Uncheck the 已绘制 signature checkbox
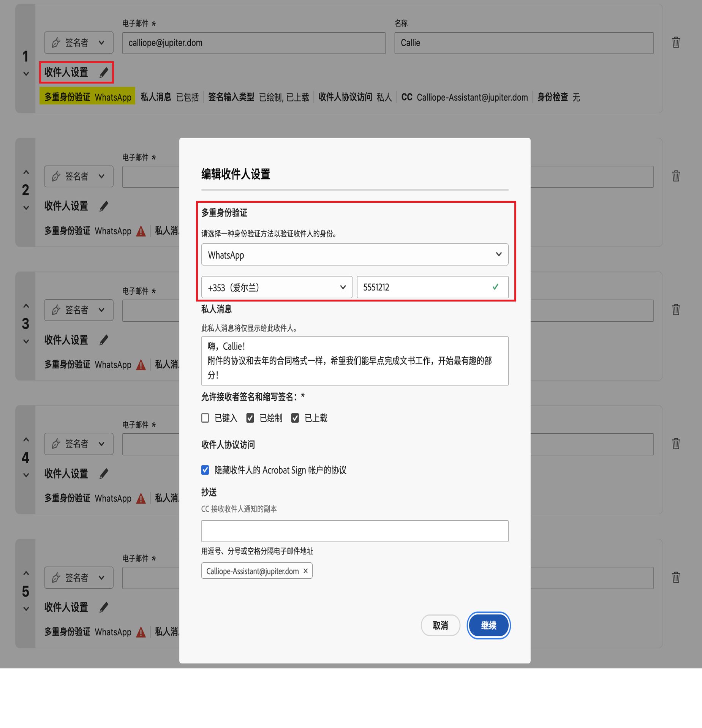The height and width of the screenshot is (728, 702). (250, 418)
